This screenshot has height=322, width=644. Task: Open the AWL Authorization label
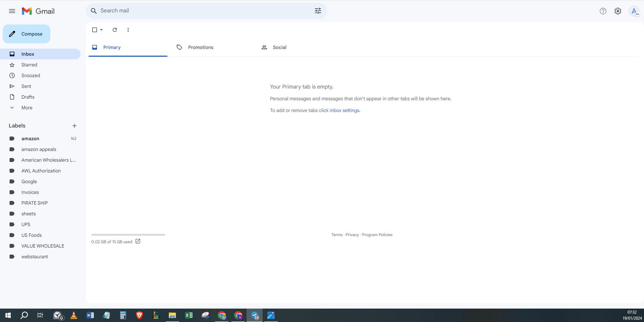coord(40,171)
